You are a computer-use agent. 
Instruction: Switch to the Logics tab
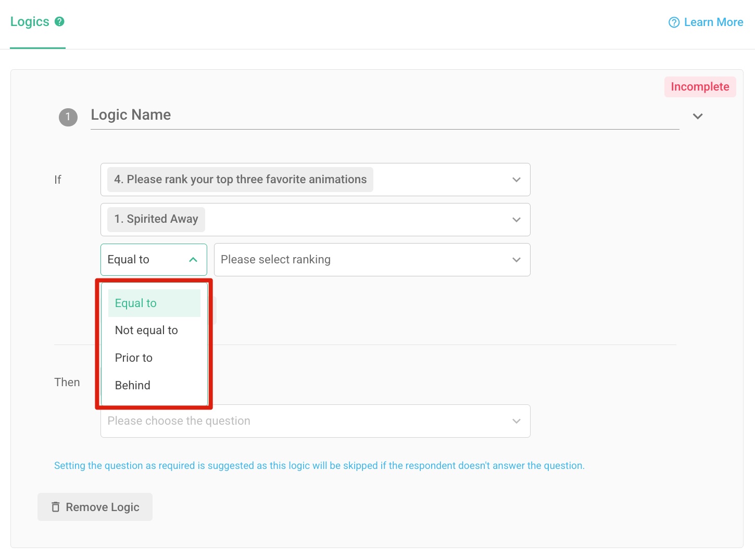[30, 22]
